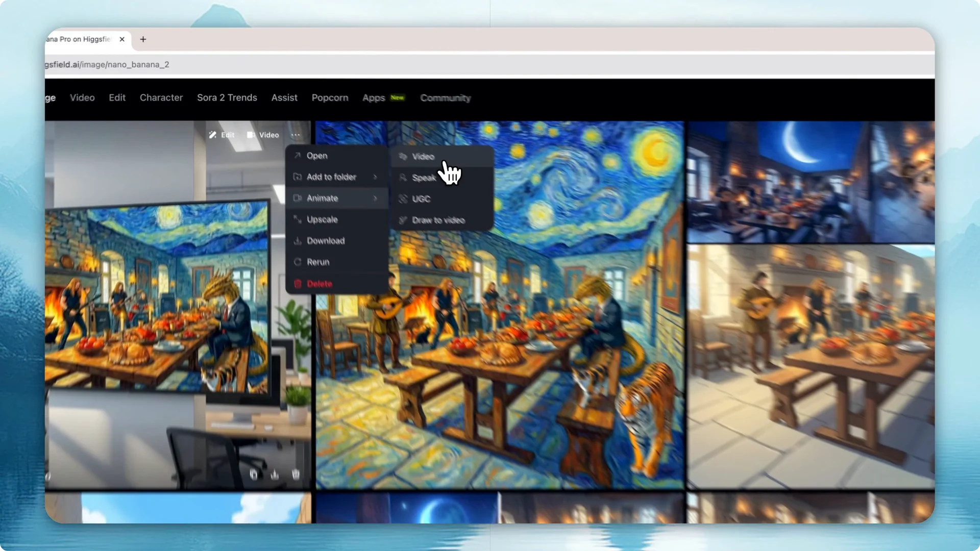
Task: Click the red Delete trash icon
Action: click(298, 284)
